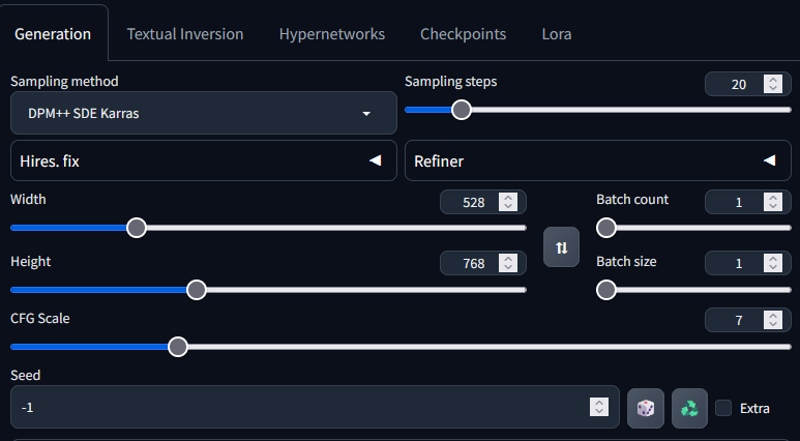Open the Sampling method dropdown
Image resolution: width=800 pixels, height=441 pixels.
(204, 113)
